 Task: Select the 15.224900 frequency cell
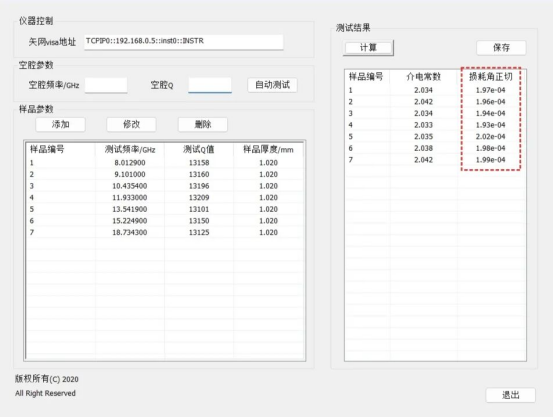pyautogui.click(x=130, y=221)
